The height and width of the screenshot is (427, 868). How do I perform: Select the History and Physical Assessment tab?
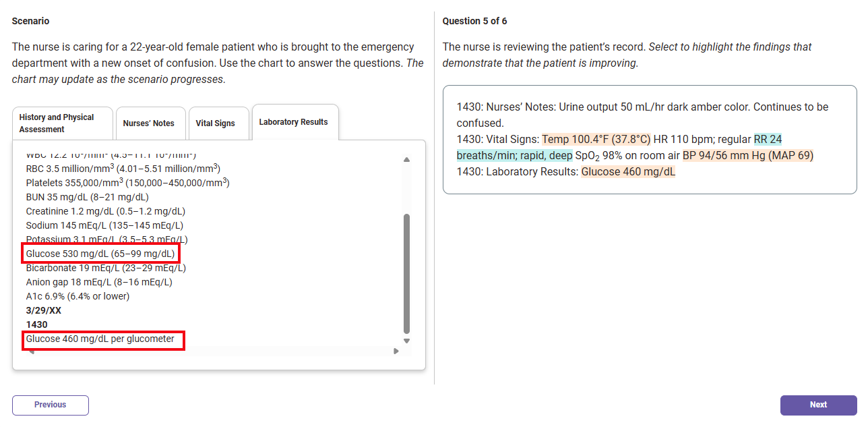62,122
